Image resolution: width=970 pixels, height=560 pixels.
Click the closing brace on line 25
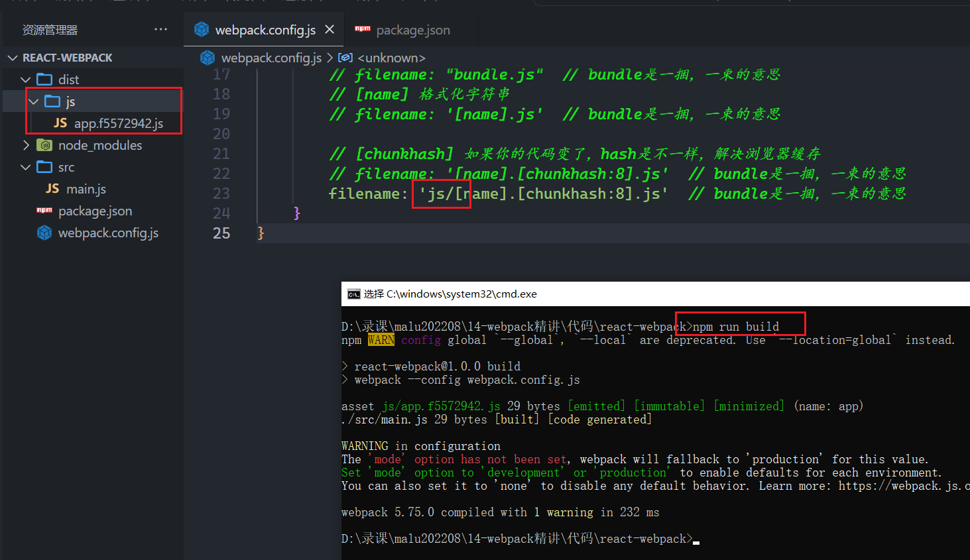click(261, 233)
